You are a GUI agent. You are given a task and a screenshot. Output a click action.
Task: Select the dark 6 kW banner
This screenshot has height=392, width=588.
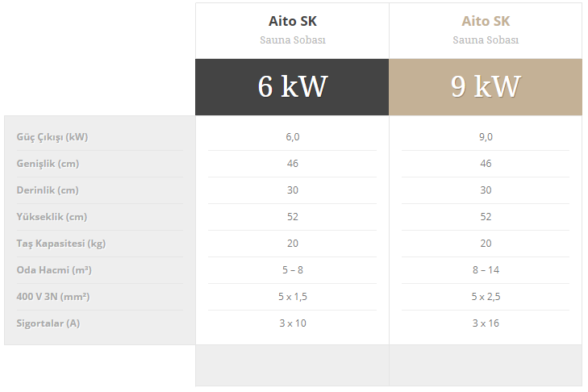click(292, 86)
